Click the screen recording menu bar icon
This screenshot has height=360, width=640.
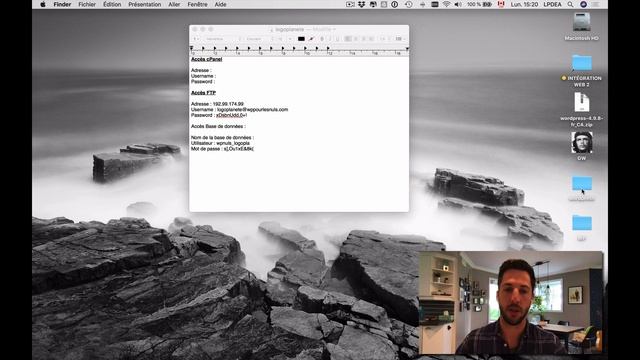click(x=350, y=4)
